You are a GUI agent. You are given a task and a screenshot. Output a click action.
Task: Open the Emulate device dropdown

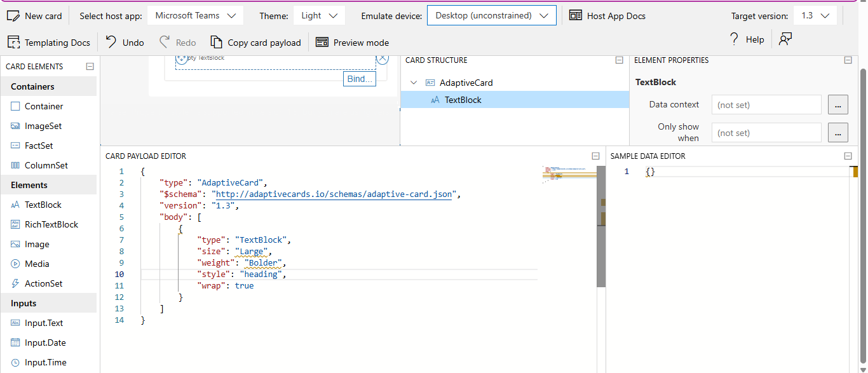(491, 16)
